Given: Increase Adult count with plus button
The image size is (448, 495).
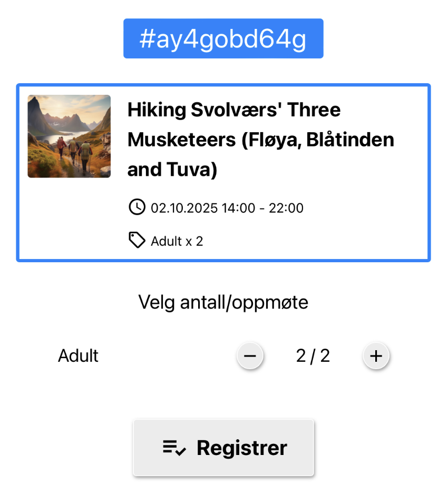Looking at the screenshot, I should [375, 357].
